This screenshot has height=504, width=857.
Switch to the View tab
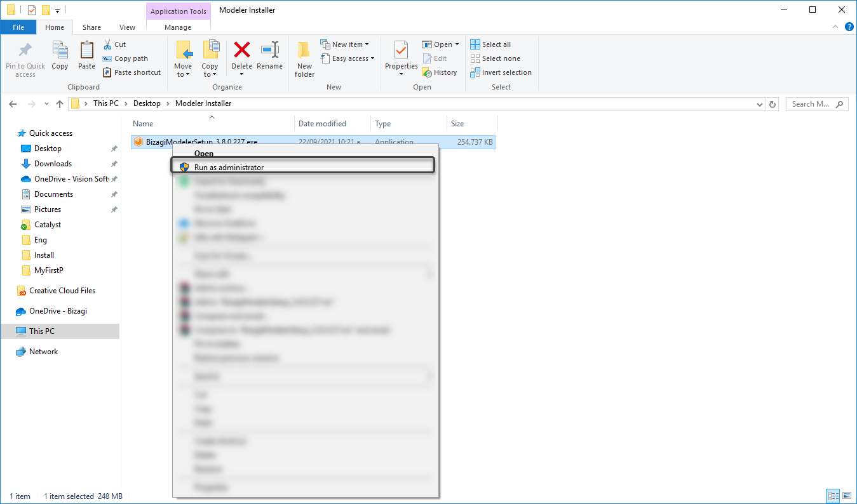coord(127,27)
